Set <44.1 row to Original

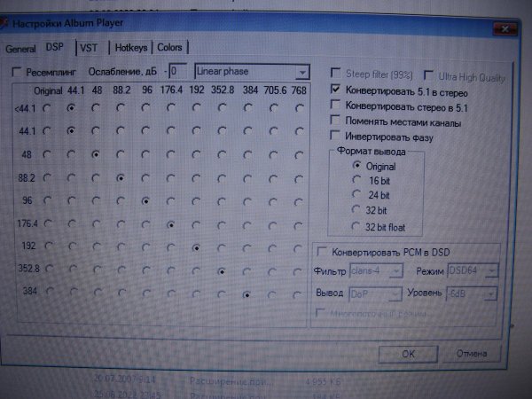47,108
